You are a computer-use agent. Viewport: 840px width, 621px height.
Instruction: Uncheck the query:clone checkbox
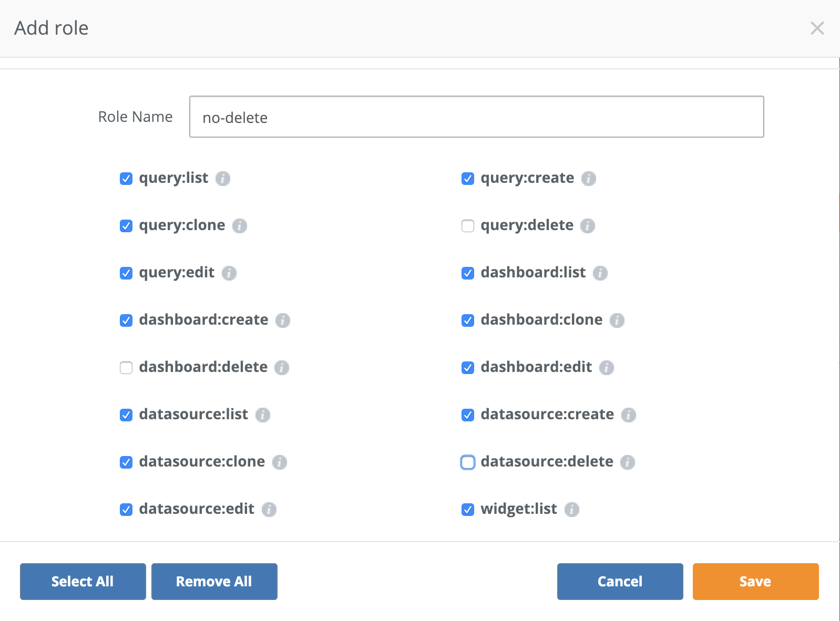click(x=126, y=226)
